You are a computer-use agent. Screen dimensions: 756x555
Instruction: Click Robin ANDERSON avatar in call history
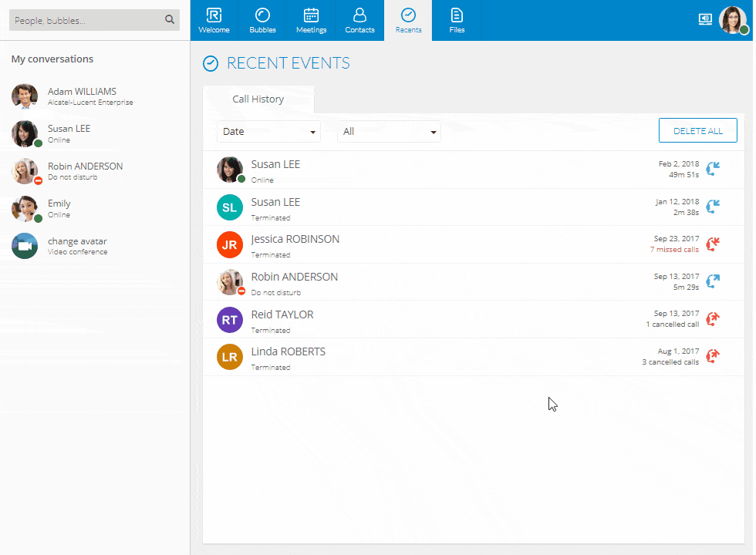pyautogui.click(x=230, y=282)
